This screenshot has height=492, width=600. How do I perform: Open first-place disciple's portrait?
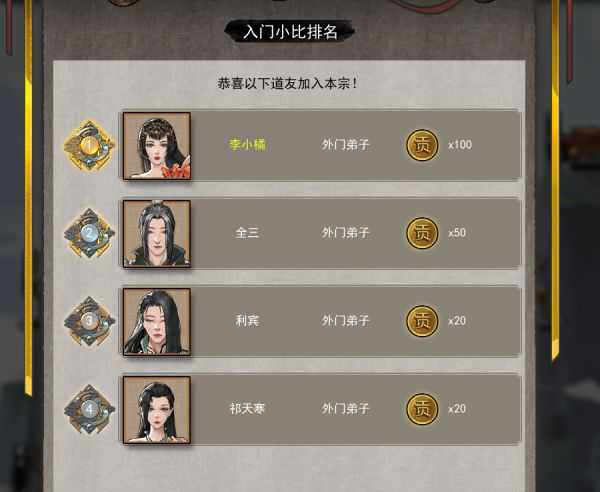coord(157,146)
